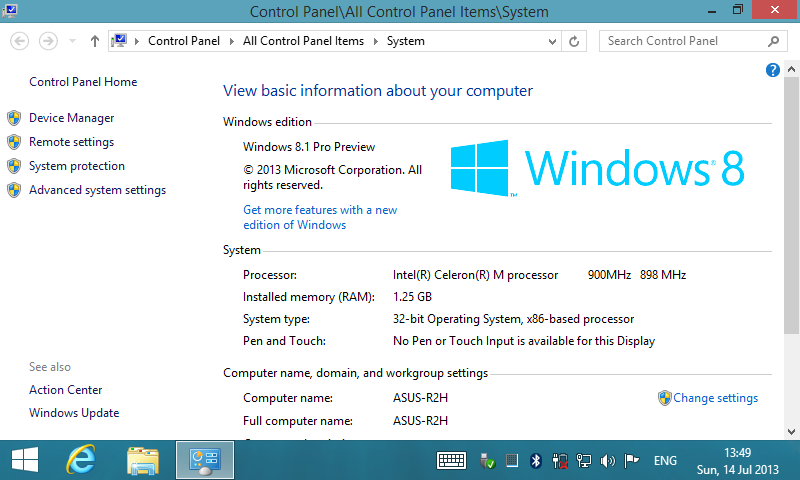This screenshot has height=480, width=800.
Task: Open Advanced system settings link
Action: [x=97, y=190]
